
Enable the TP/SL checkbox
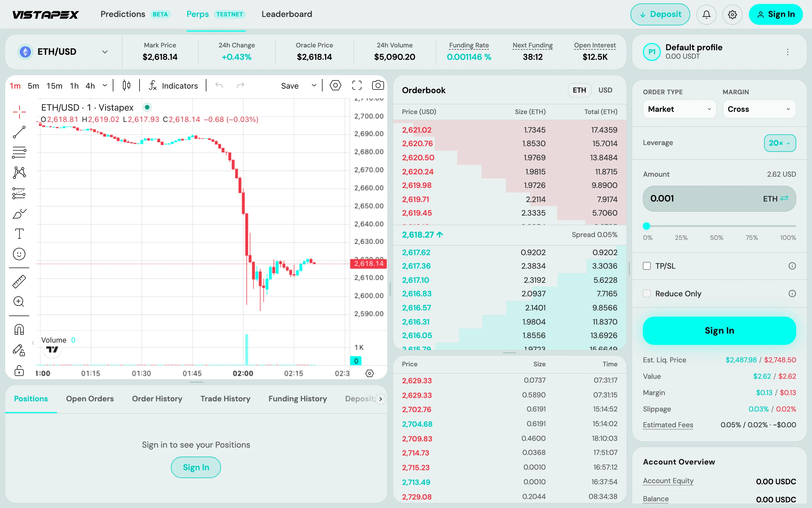(646, 266)
